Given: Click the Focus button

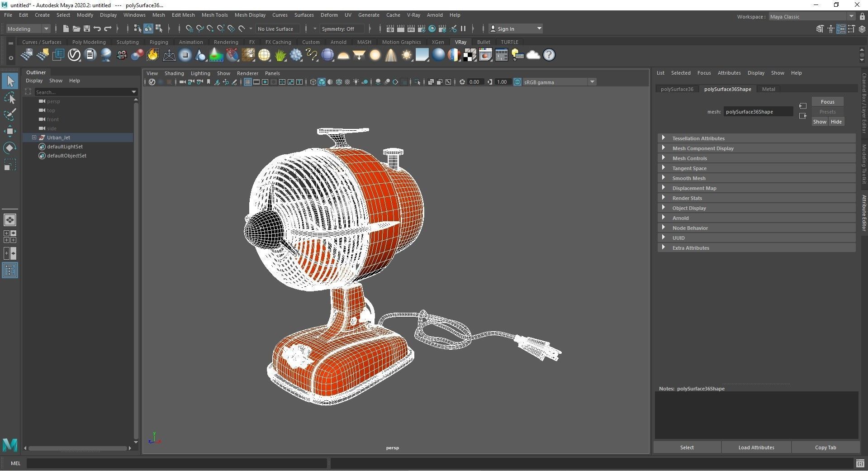Looking at the screenshot, I should [x=827, y=102].
